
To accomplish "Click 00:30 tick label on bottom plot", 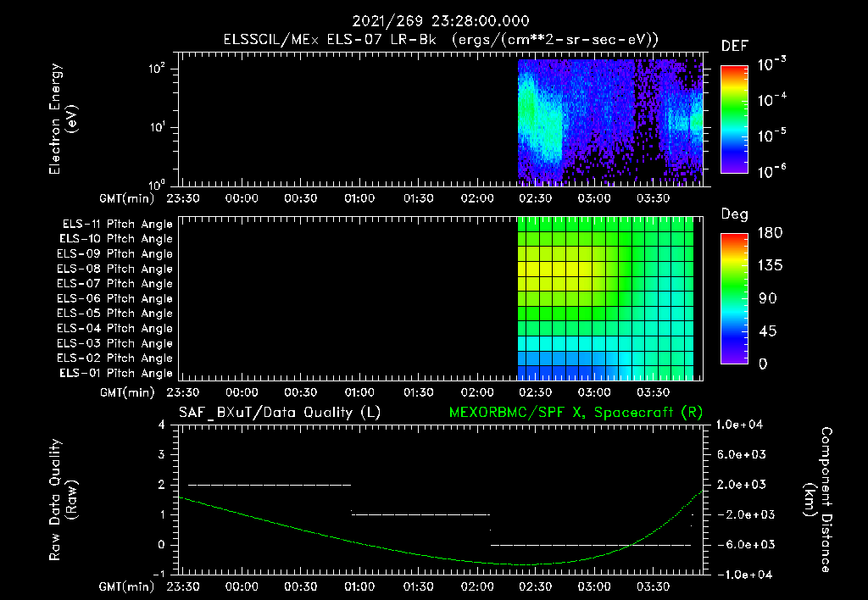I will 301,586.
